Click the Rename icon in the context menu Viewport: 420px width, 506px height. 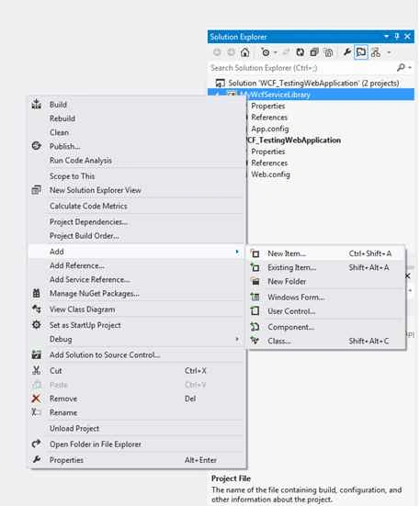(37, 412)
